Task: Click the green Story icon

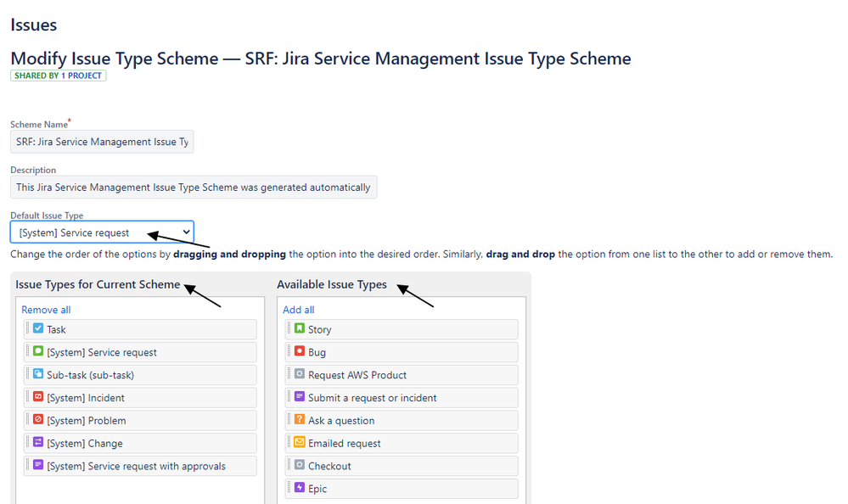Action: point(299,328)
